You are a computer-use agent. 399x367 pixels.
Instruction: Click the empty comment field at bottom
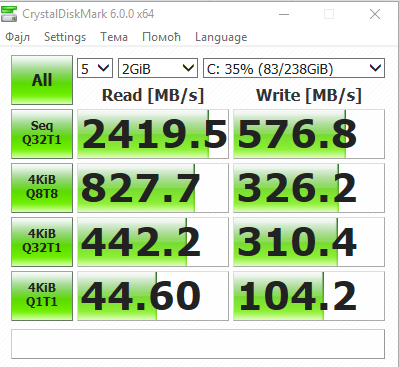[x=198, y=344]
